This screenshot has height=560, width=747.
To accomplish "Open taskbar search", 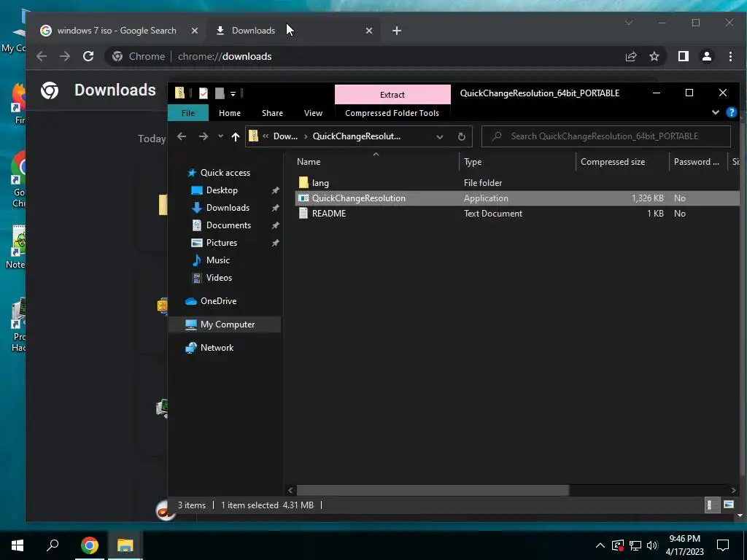I will pos(53,545).
